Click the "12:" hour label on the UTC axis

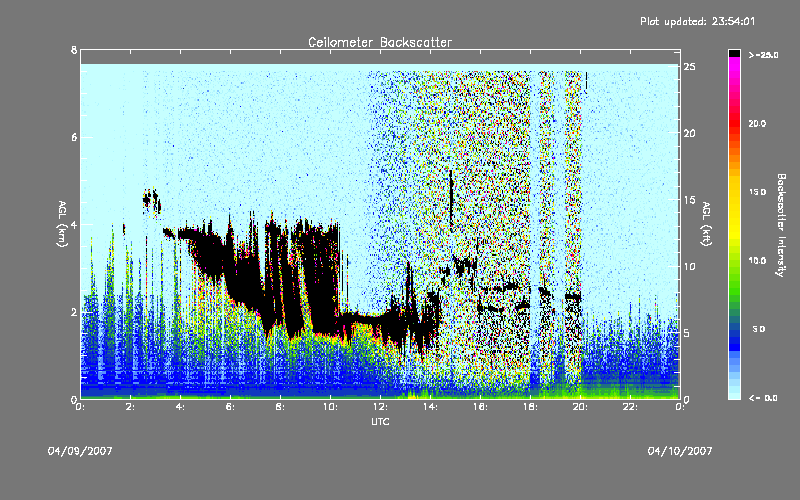coord(381,407)
